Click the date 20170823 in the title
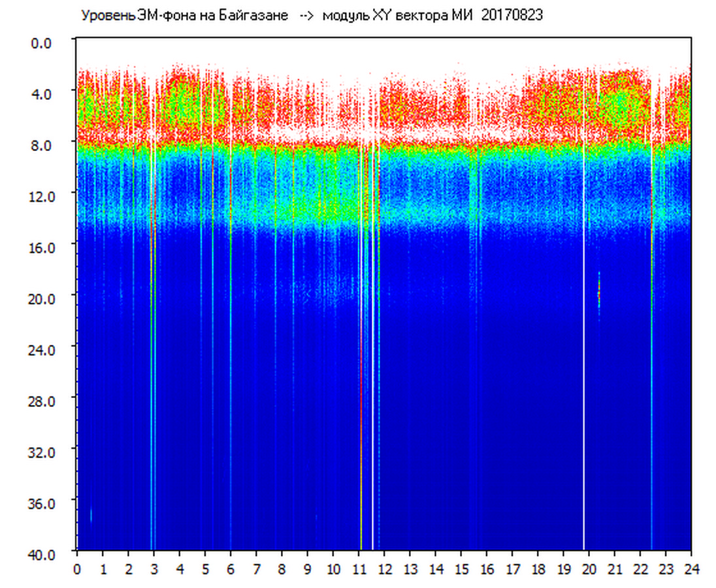The height and width of the screenshot is (588, 716). [x=512, y=16]
